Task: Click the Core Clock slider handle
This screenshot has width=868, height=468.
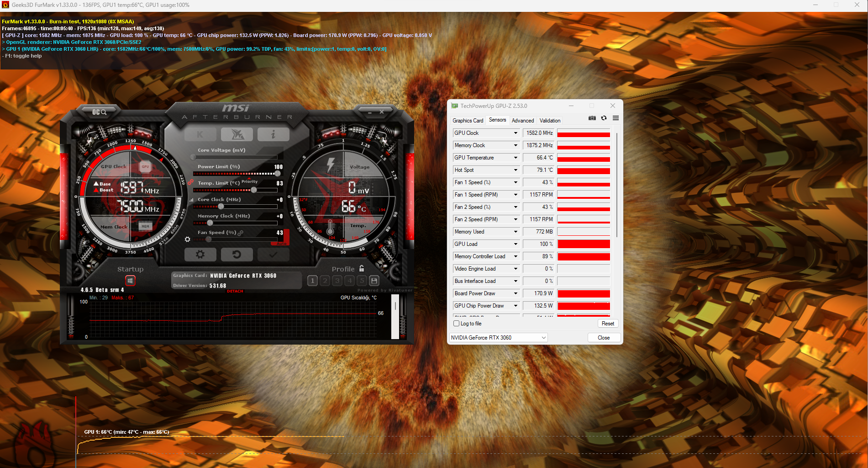Action: [x=221, y=207]
